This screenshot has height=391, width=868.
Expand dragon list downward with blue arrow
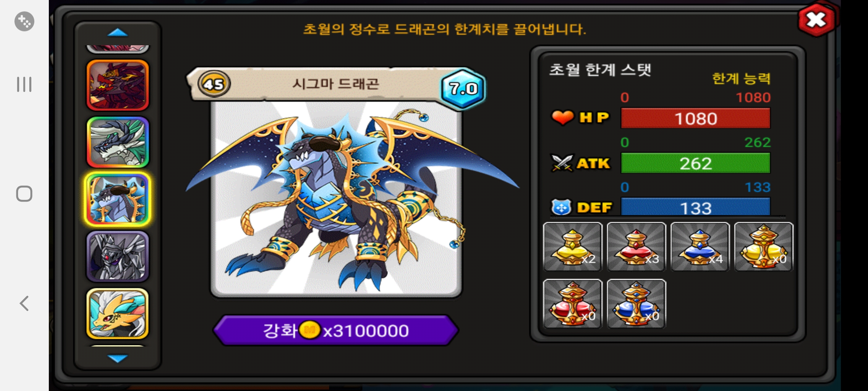pyautogui.click(x=118, y=358)
